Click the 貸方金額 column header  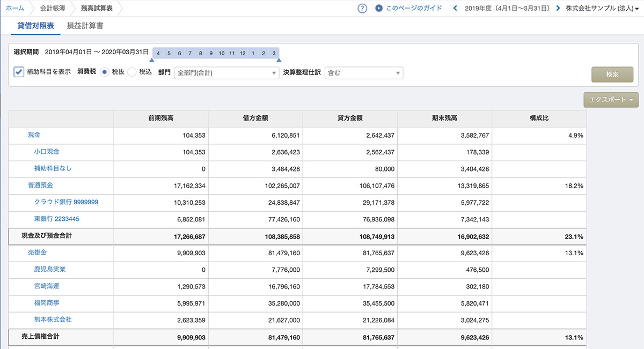click(x=350, y=118)
